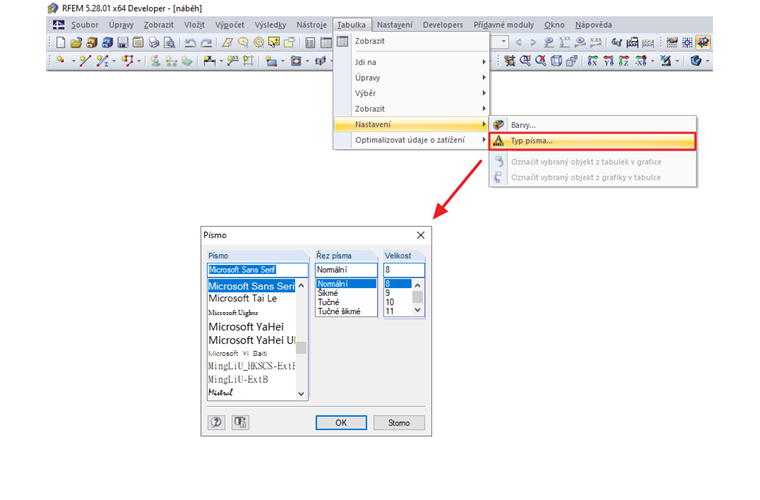Open the Nástroje menu
Screen dimensions: 760x500
pyautogui.click(x=311, y=25)
